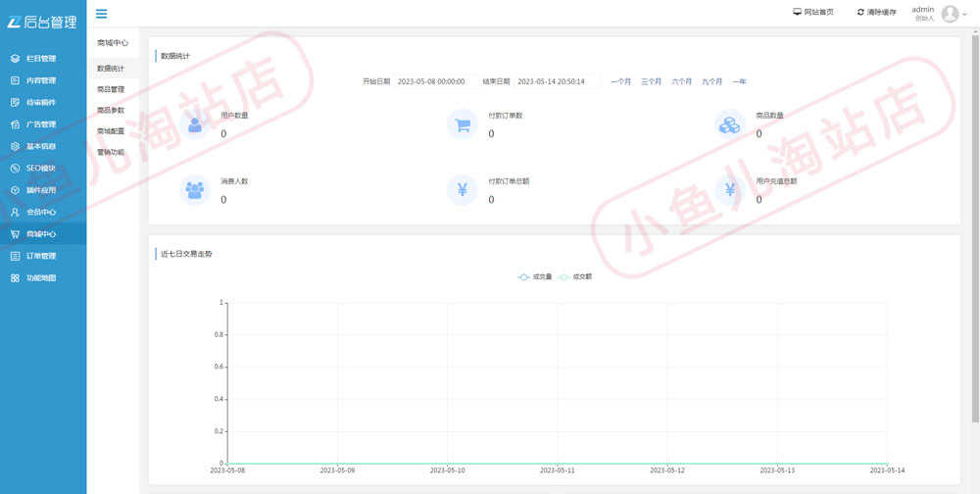Click the yen icon beside 用户充值总额
The image size is (980, 494).
tap(730, 190)
